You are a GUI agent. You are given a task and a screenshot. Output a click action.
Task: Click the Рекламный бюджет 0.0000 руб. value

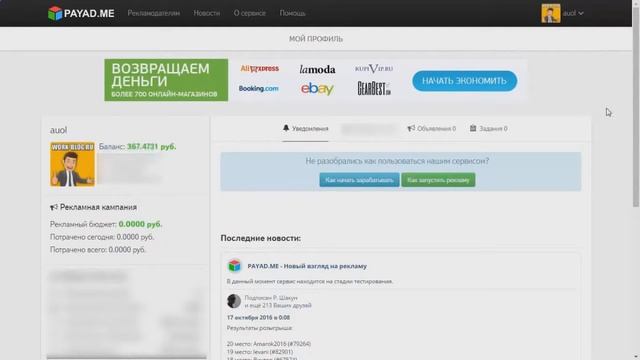(x=140, y=224)
